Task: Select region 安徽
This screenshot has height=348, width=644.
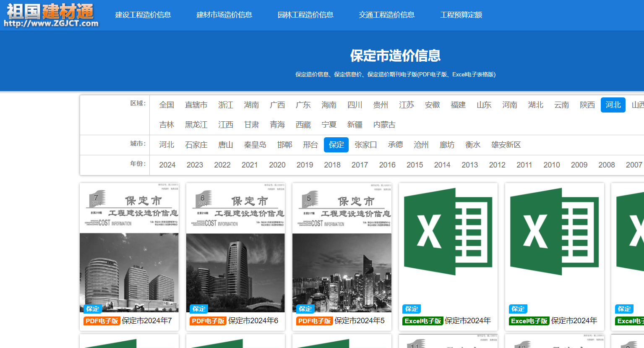Action: tap(433, 105)
